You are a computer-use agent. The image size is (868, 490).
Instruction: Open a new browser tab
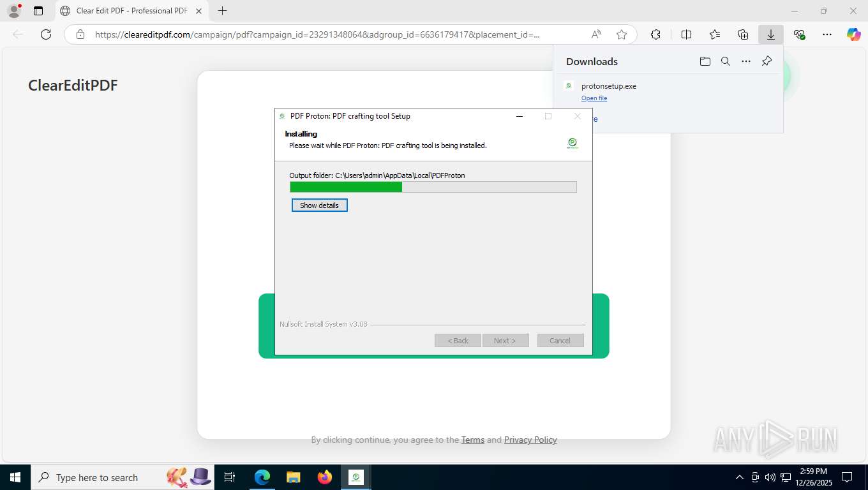[222, 11]
